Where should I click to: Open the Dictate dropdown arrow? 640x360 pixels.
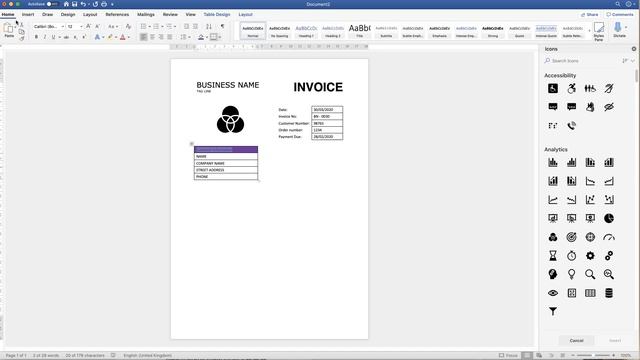coord(626,27)
